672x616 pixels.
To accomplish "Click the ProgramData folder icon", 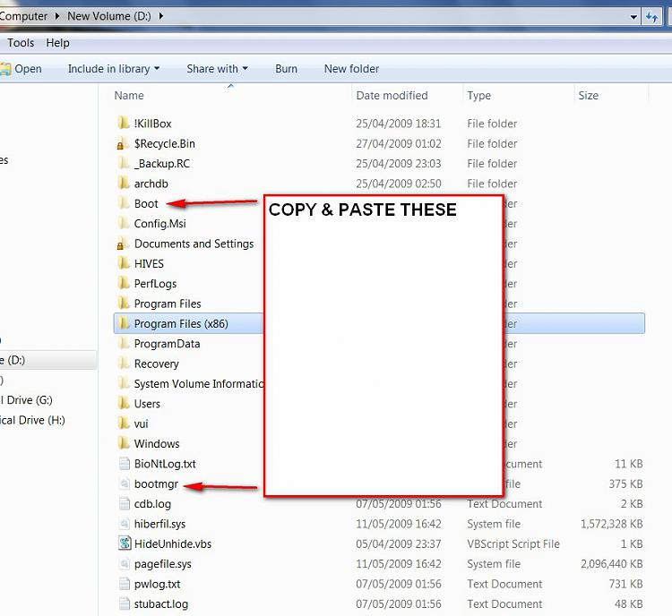I will tap(124, 344).
